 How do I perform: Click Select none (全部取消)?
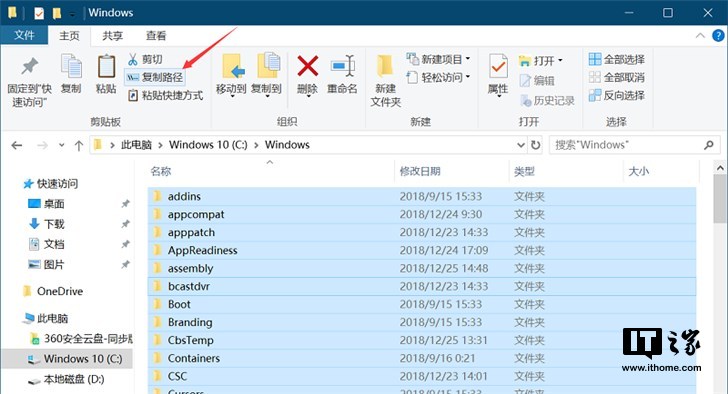[617, 78]
